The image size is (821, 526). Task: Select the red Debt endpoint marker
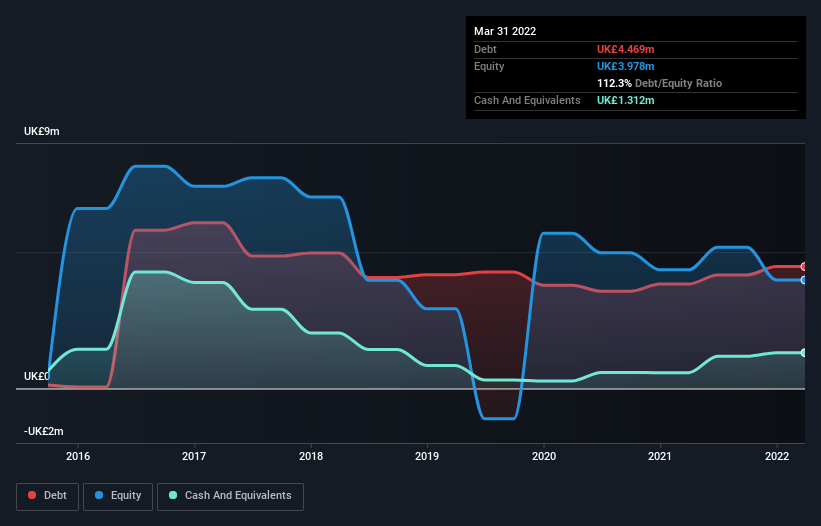click(x=804, y=267)
